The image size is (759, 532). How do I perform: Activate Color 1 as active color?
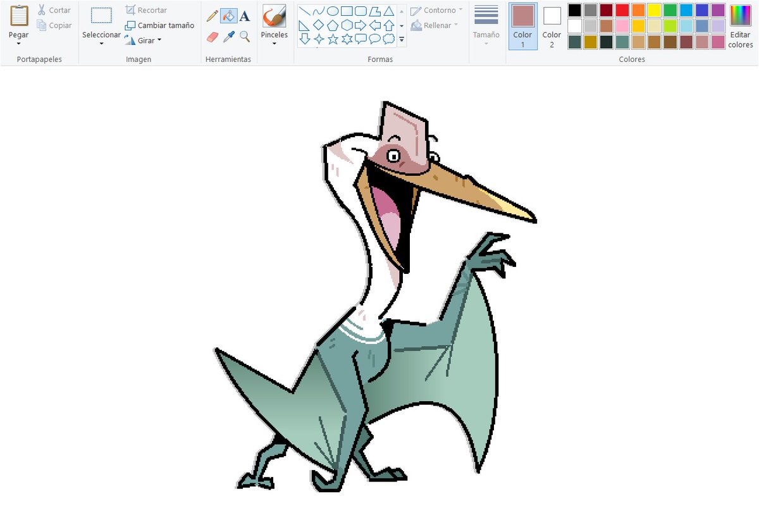click(522, 25)
